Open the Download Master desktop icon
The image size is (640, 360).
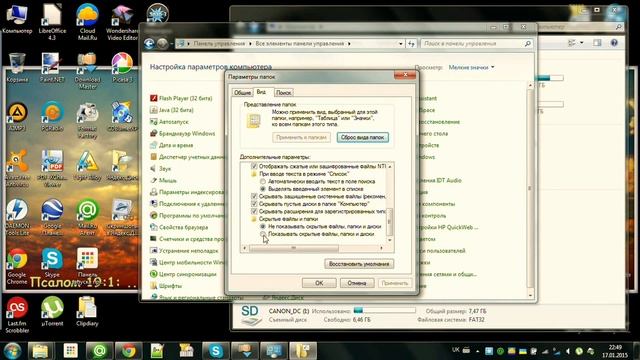pos(87,71)
